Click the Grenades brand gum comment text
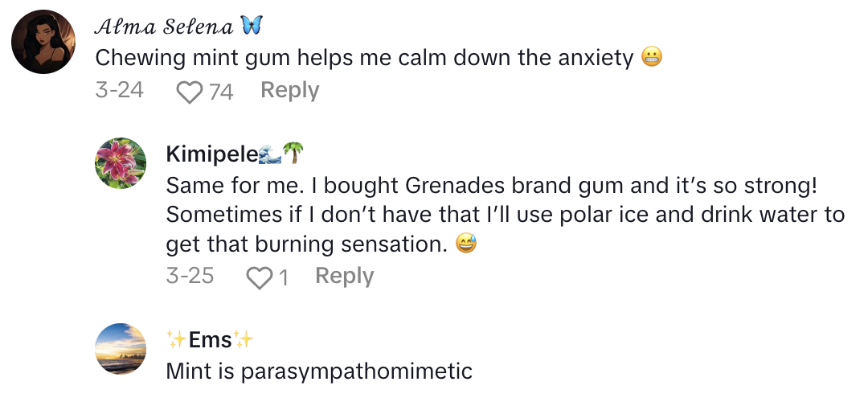 [491, 186]
